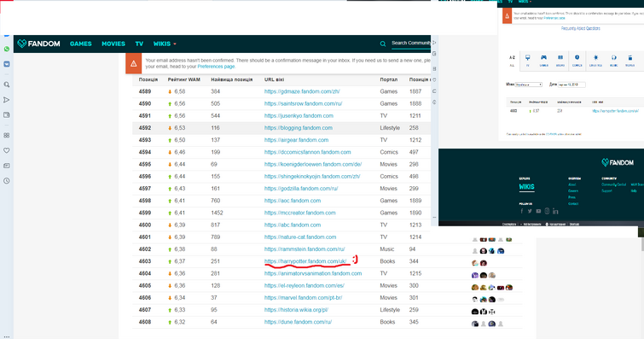Open the sidebar icon below My Flow

point(7,115)
